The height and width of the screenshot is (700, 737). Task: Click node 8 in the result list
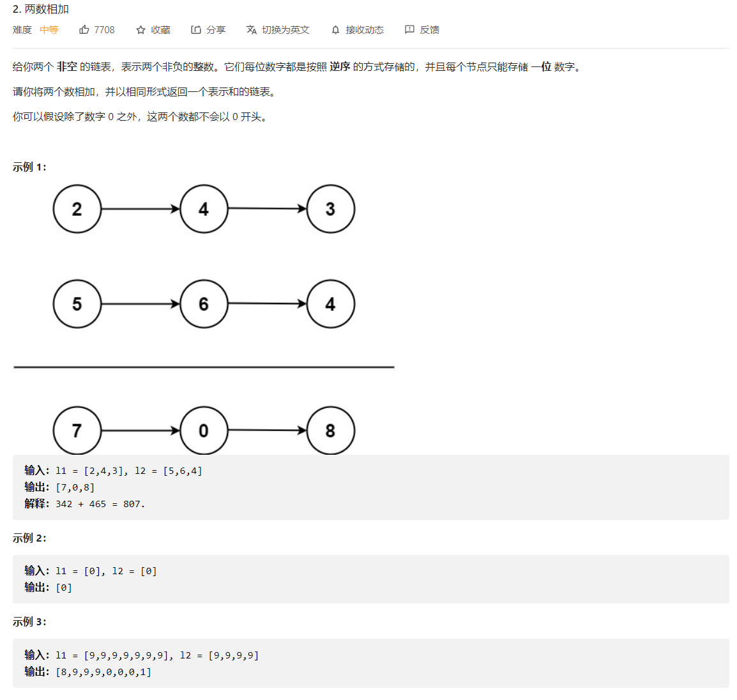click(x=330, y=430)
